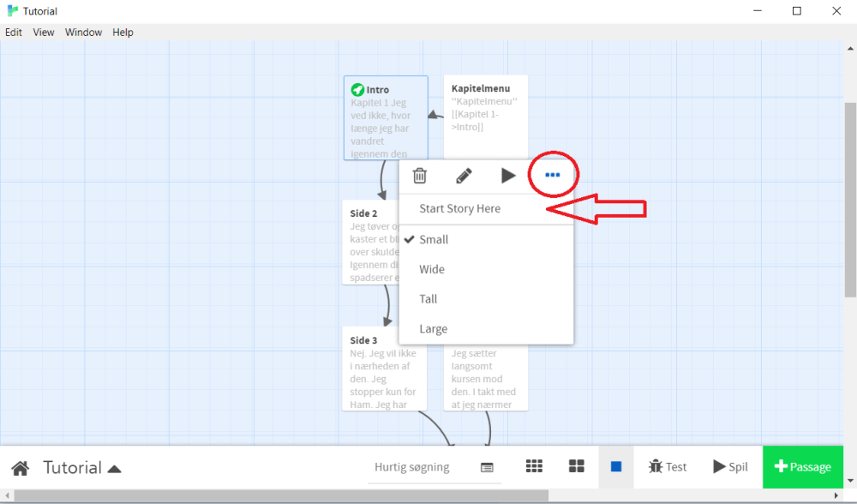
Task: Choose Start Story Here from the menu
Action: point(459,208)
